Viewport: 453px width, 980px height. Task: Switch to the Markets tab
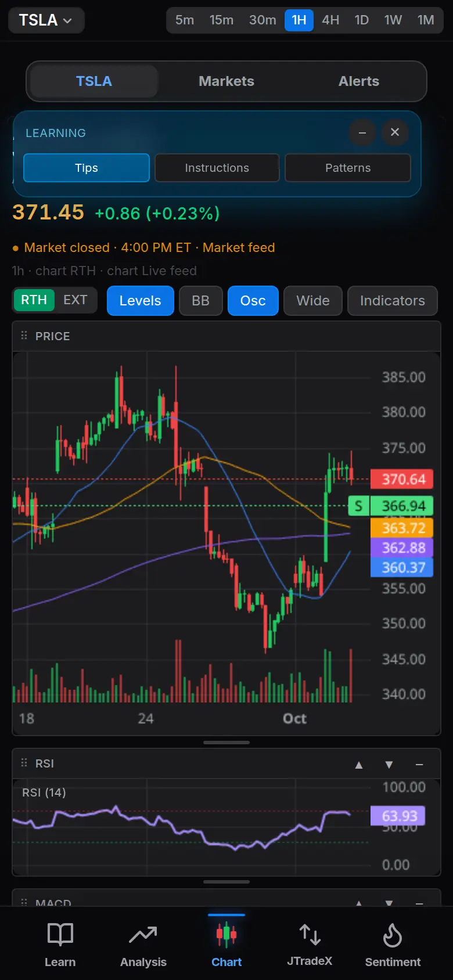227,81
